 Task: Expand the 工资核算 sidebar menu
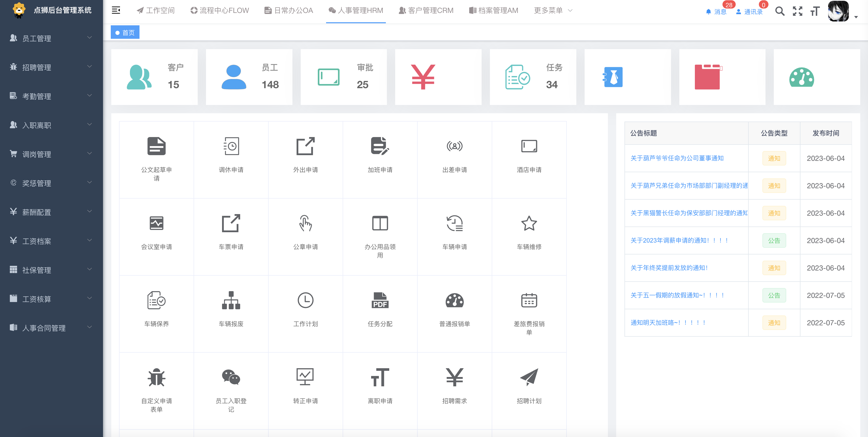(51, 299)
